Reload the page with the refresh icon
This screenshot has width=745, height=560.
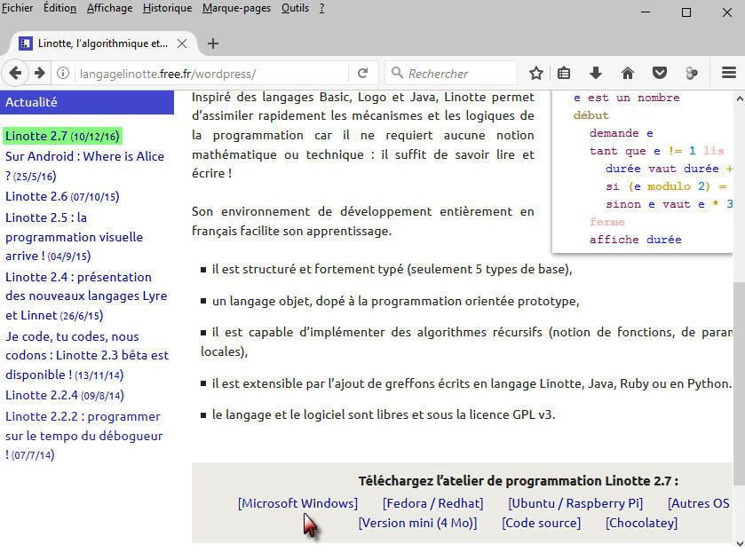tap(362, 73)
